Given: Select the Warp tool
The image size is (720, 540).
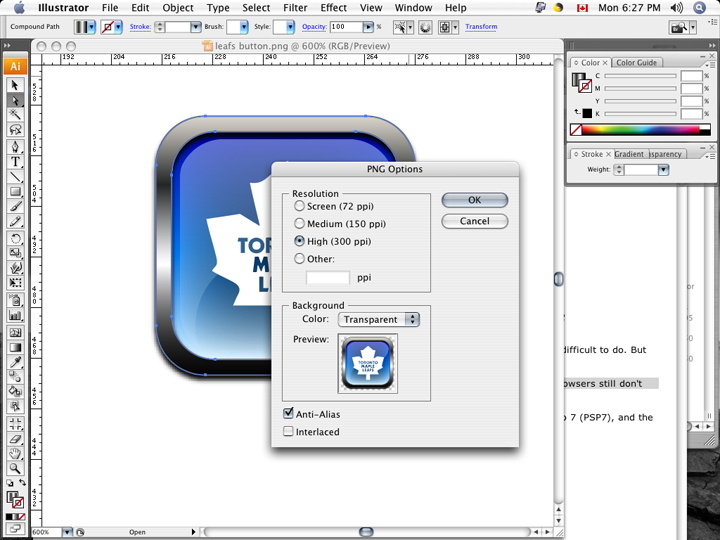Looking at the screenshot, I should (x=15, y=268).
